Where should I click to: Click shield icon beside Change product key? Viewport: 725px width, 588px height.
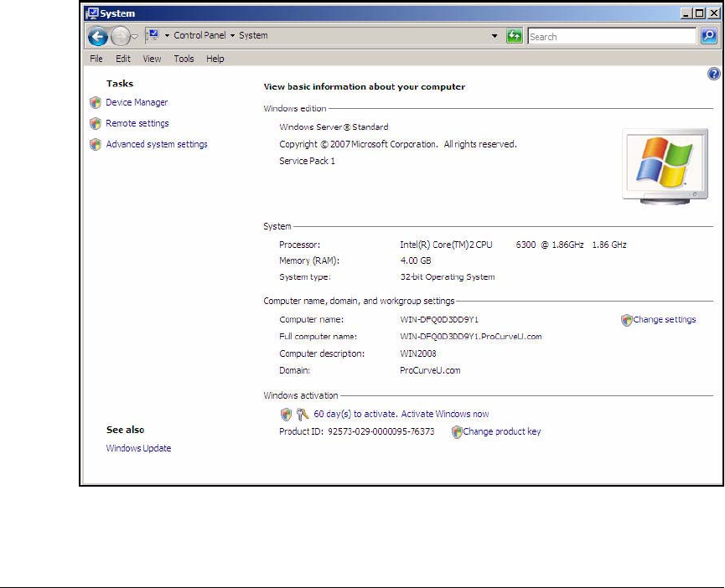pos(457,432)
